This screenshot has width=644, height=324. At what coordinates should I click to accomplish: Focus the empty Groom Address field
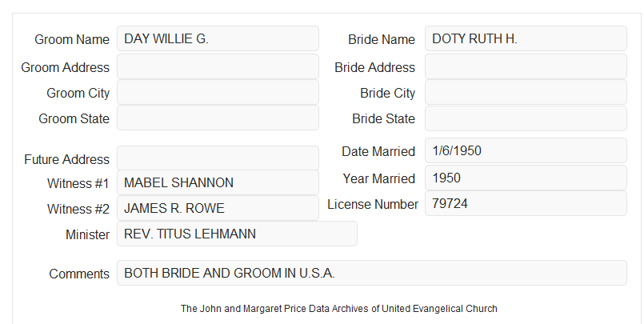click(218, 66)
